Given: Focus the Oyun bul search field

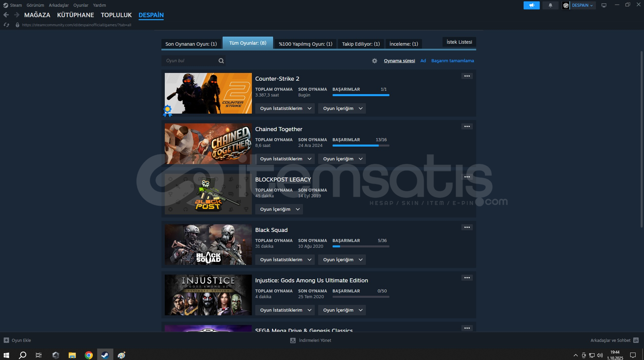Looking at the screenshot, I should tap(193, 61).
